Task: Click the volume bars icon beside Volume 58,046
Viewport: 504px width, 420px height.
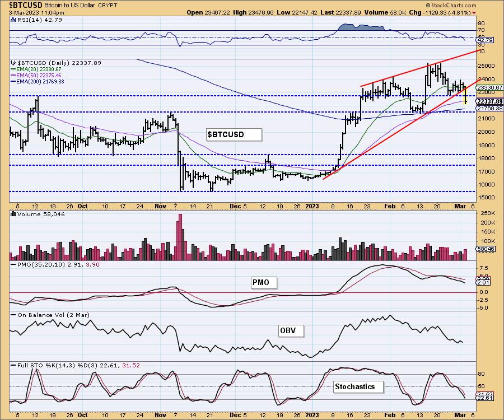Action: pos(13,214)
